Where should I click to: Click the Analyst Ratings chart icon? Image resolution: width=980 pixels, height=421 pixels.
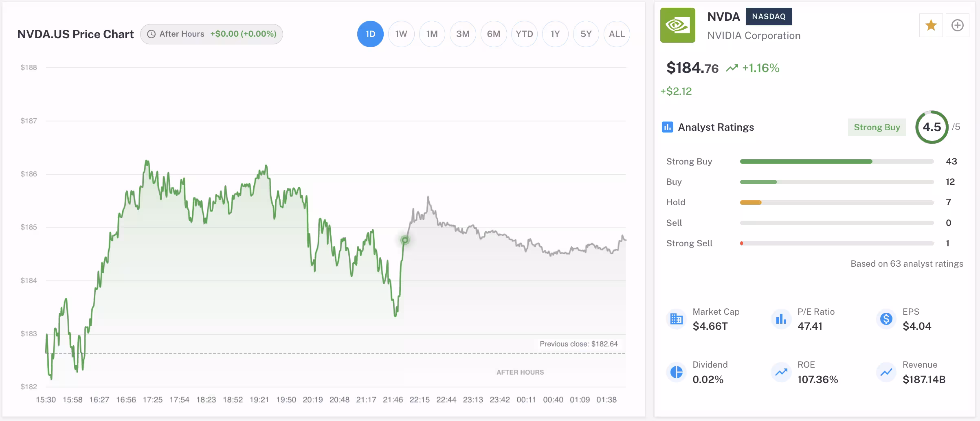[667, 127]
